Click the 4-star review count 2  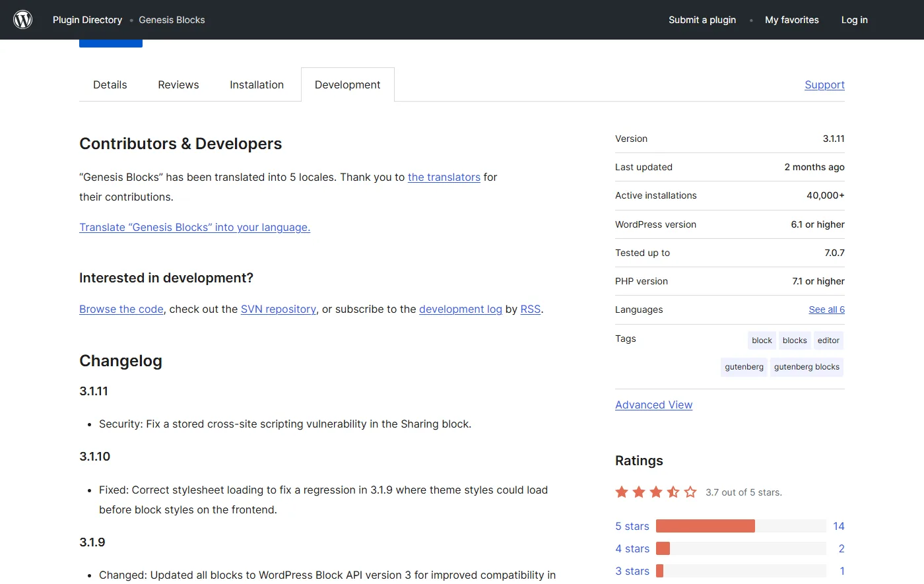point(841,548)
